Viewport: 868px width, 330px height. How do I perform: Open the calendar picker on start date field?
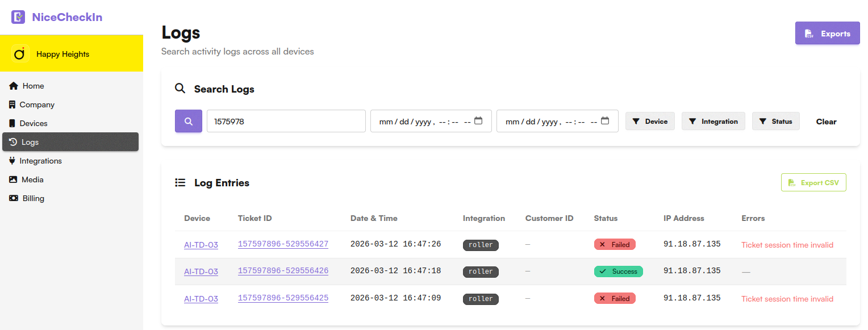pos(478,121)
